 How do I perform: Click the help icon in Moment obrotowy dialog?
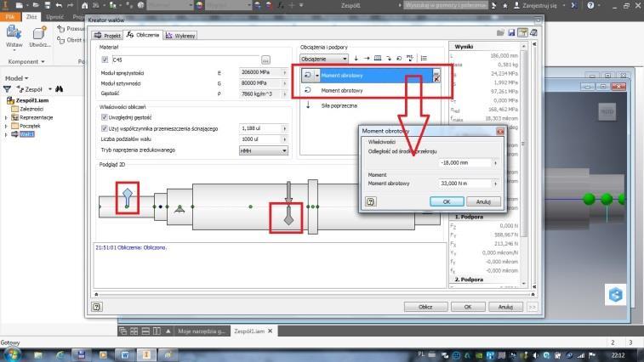click(x=370, y=201)
